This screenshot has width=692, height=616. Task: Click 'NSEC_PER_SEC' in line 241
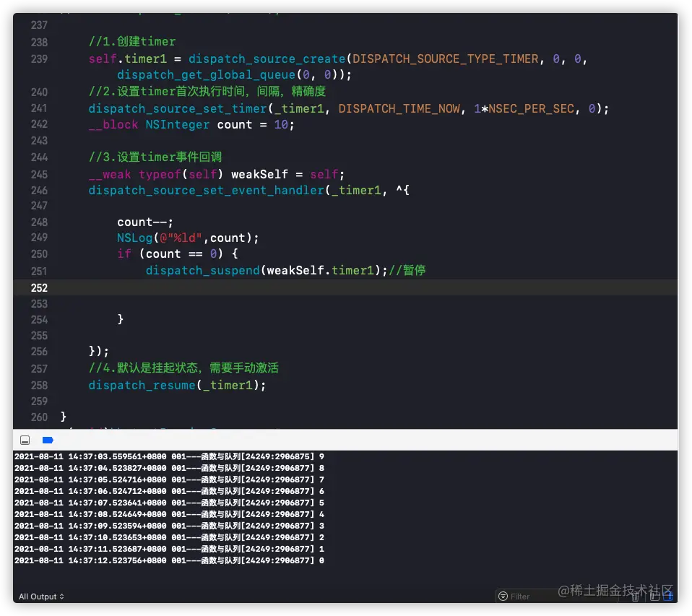(x=532, y=108)
